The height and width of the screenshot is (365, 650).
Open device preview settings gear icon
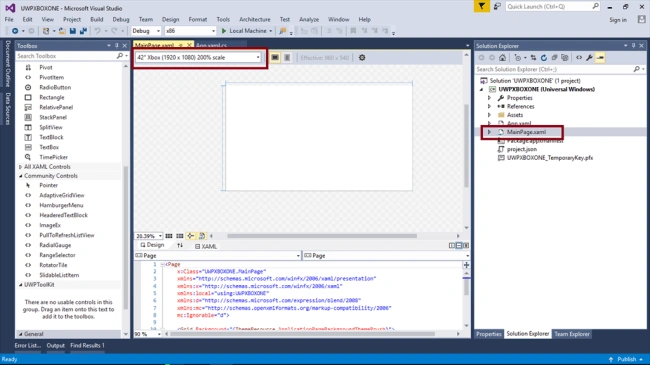[362, 58]
